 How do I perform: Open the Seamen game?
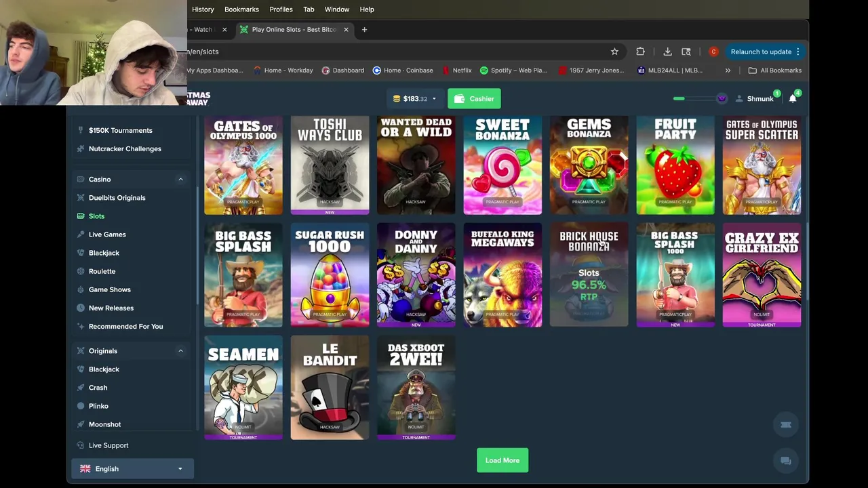[243, 388]
